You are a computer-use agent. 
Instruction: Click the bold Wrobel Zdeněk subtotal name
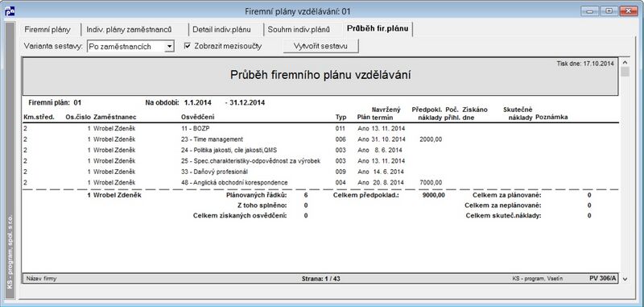tap(118, 195)
